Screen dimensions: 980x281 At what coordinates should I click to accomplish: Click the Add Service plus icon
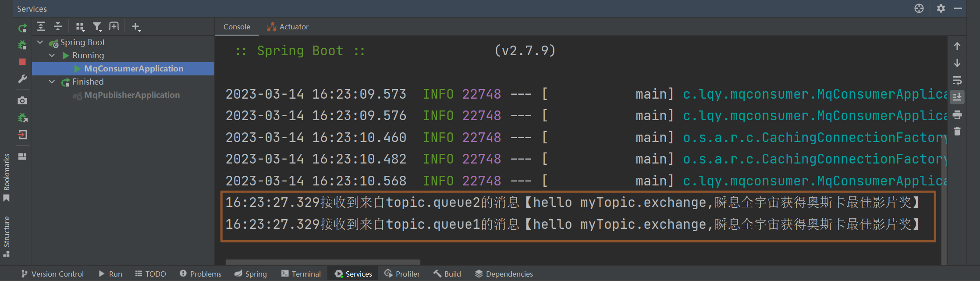tap(136, 27)
